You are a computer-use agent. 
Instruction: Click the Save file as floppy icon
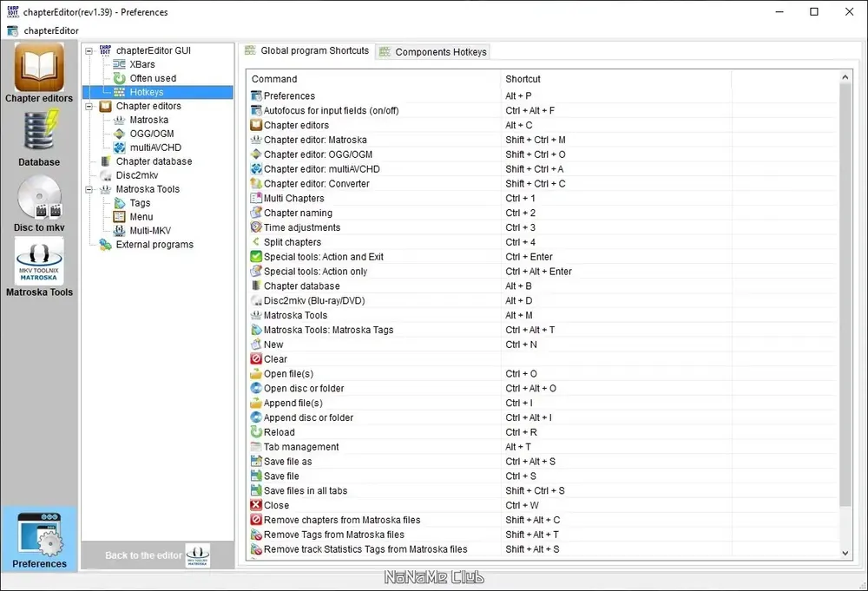[256, 461]
